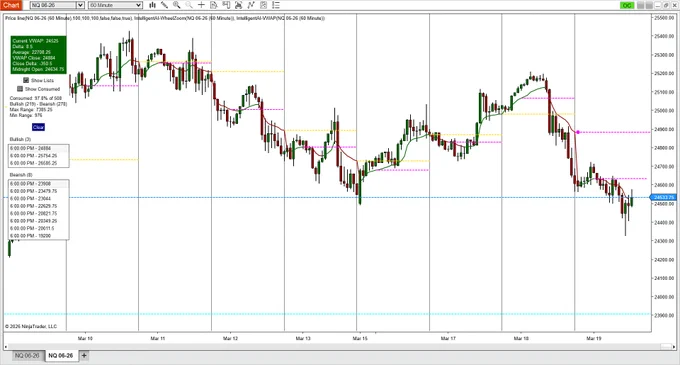
Task: Open the Chart Trader icon
Action: coord(226,5)
